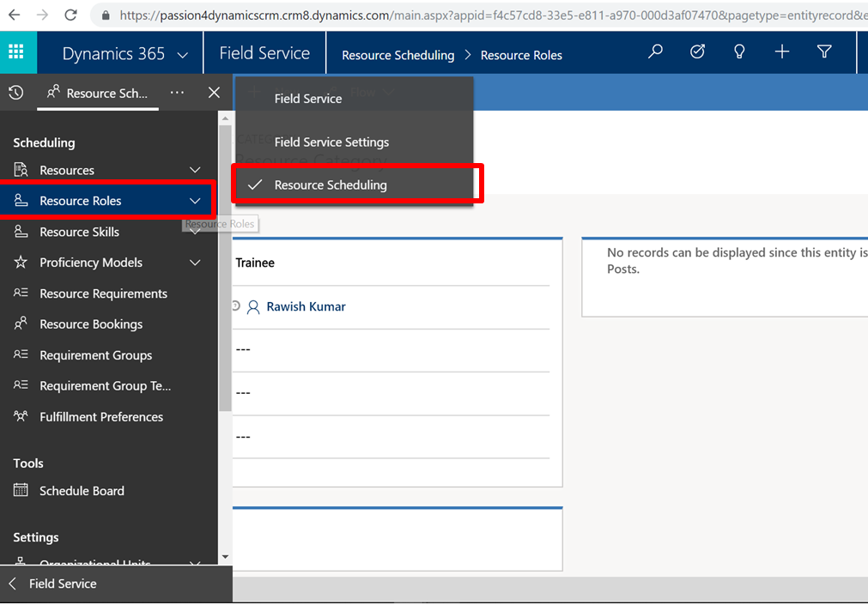Image resolution: width=868 pixels, height=605 pixels.
Task: Click the sidebar scroll down arrow
Action: [226, 557]
